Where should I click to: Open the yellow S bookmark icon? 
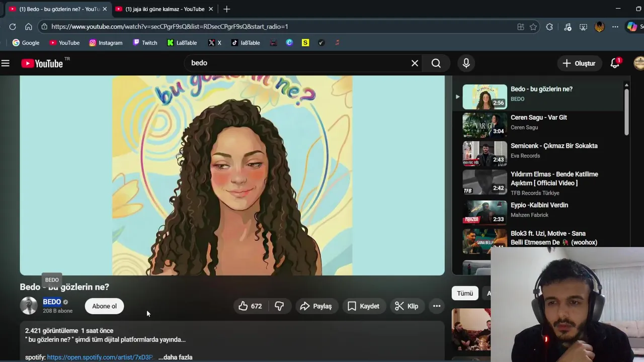pyautogui.click(x=305, y=43)
